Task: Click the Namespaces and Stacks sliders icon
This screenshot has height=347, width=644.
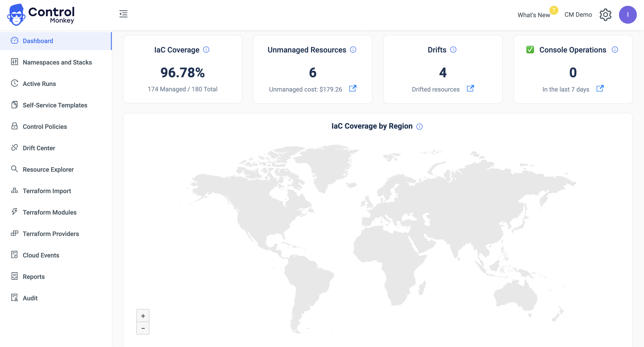Action: coord(15,62)
